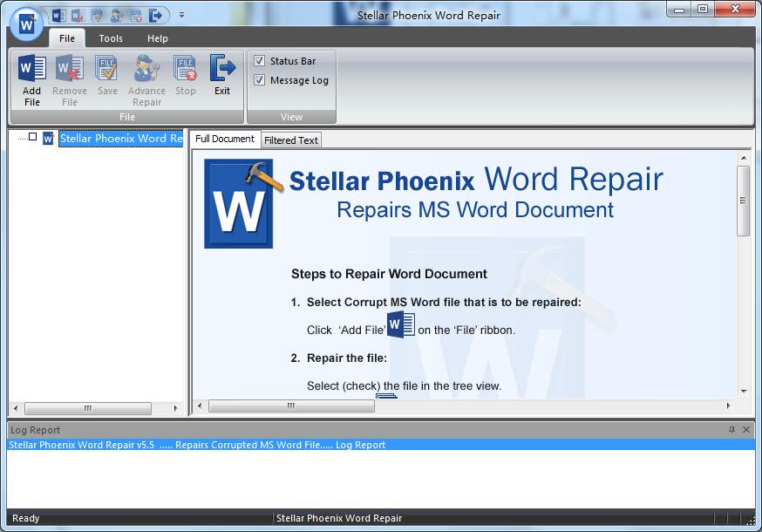Select the Stellar Phoenix Word Re tree item
762x532 pixels.
[121, 139]
